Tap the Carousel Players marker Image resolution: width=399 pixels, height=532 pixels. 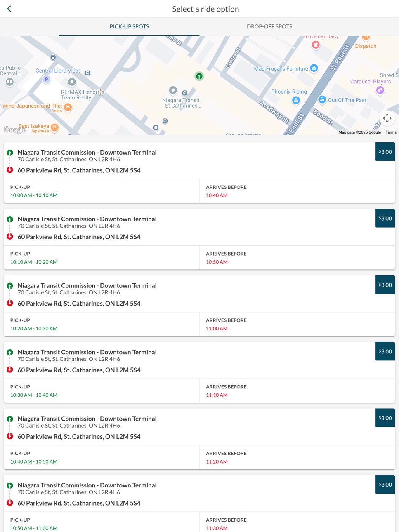coord(380,90)
